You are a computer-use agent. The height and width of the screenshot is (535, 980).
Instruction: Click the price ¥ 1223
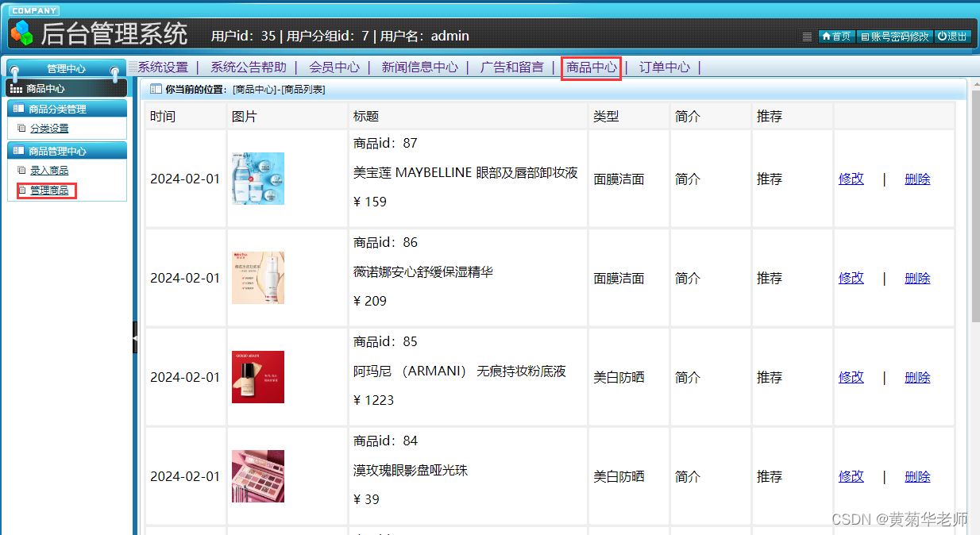click(374, 400)
